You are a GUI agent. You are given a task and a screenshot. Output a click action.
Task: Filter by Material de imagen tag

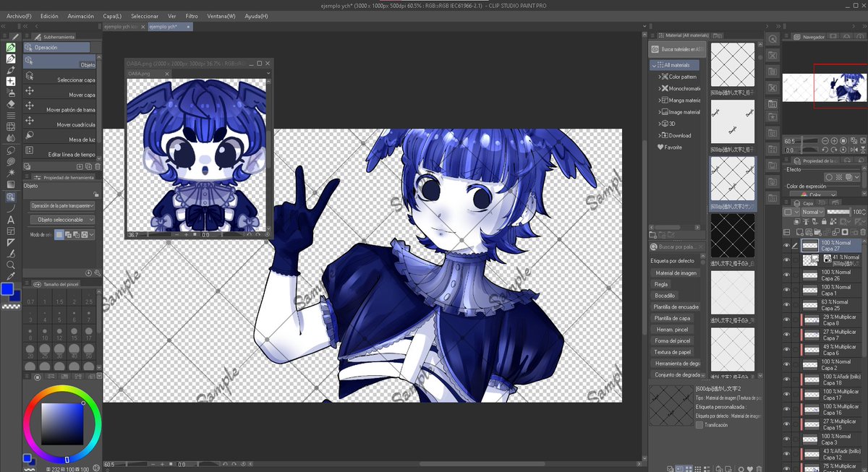(676, 273)
